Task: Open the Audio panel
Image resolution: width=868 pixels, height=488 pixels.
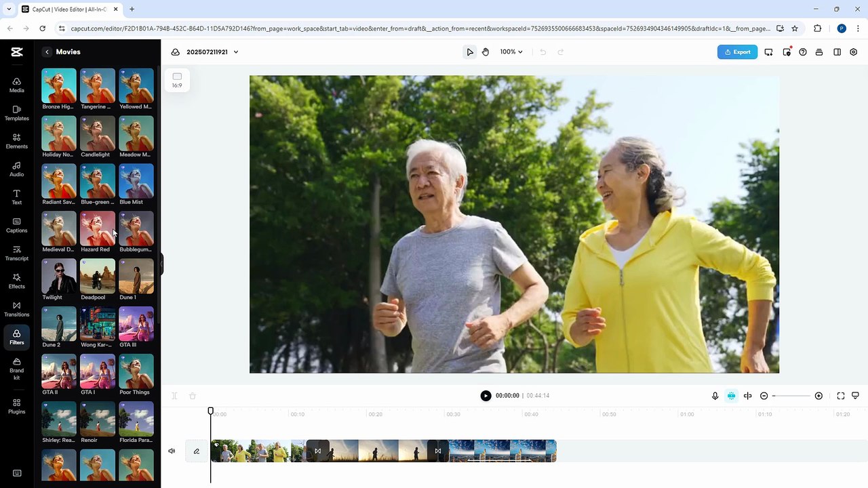Action: pos(17,169)
